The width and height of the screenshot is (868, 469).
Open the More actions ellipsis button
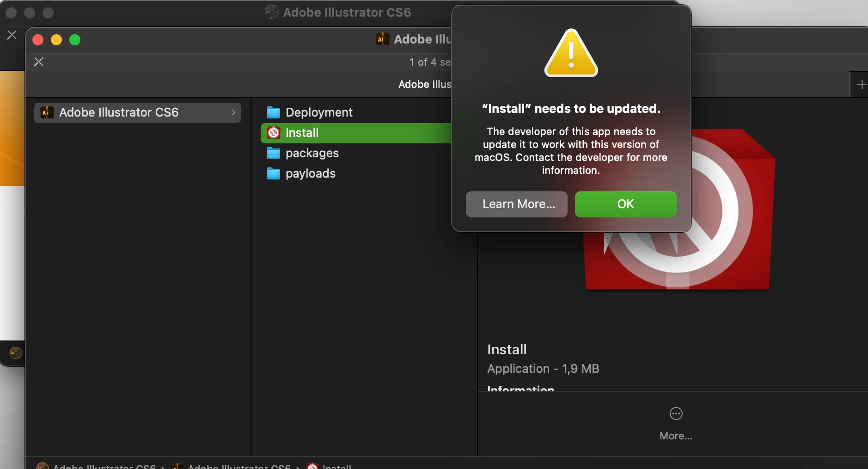[x=676, y=413]
